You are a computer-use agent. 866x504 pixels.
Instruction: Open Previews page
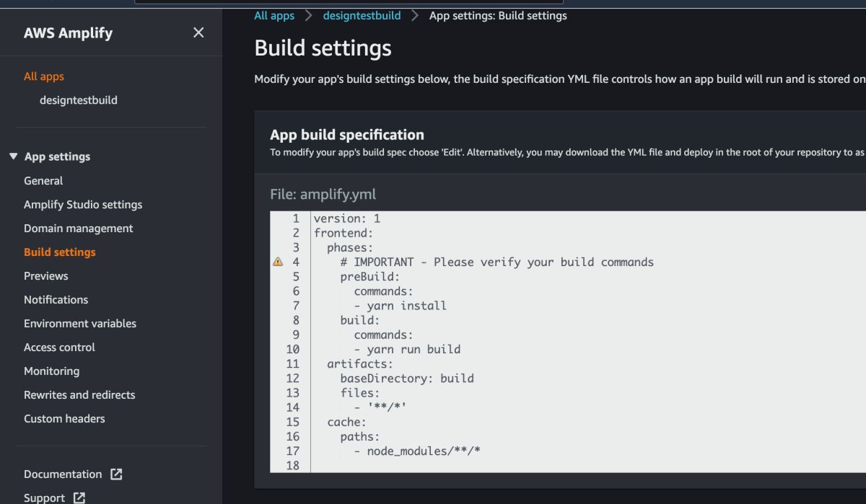pos(46,276)
